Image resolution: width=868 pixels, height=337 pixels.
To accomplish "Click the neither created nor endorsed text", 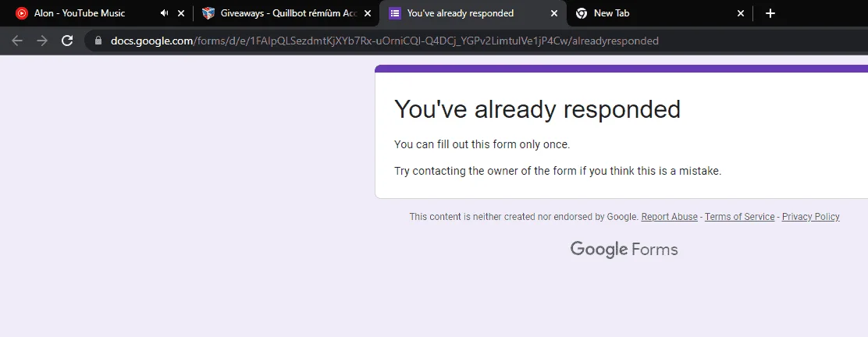I will (x=525, y=217).
